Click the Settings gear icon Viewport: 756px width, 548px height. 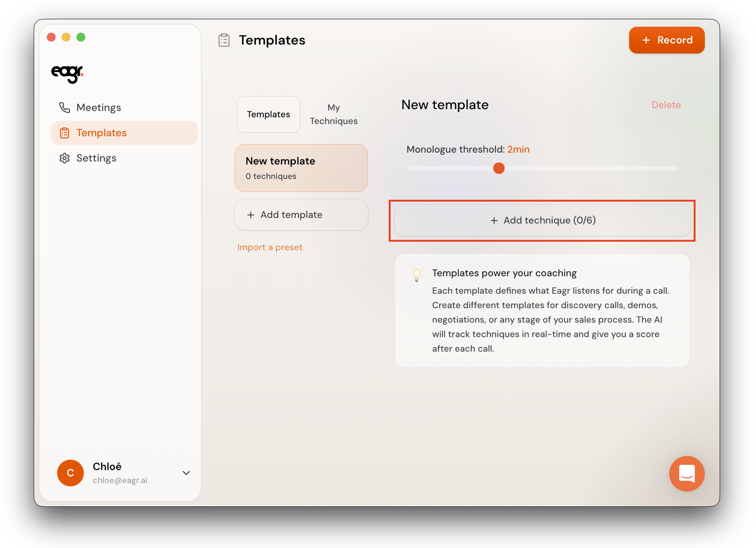65,158
